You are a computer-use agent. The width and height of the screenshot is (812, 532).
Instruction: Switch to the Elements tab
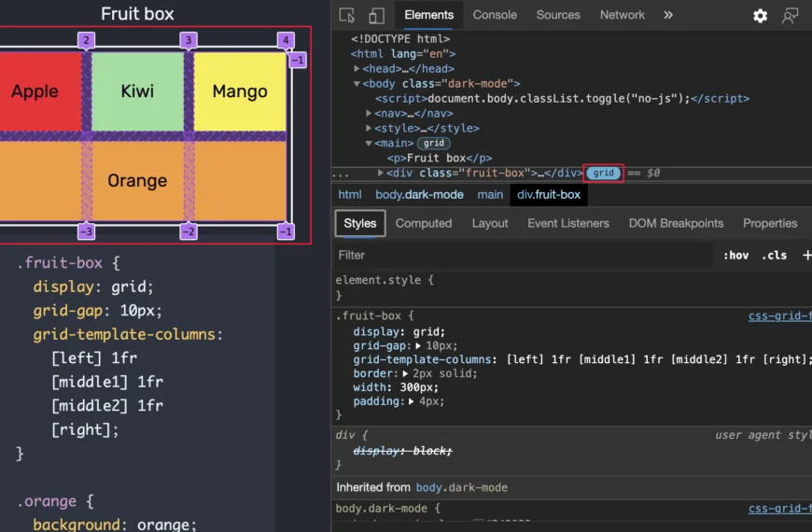tap(428, 15)
